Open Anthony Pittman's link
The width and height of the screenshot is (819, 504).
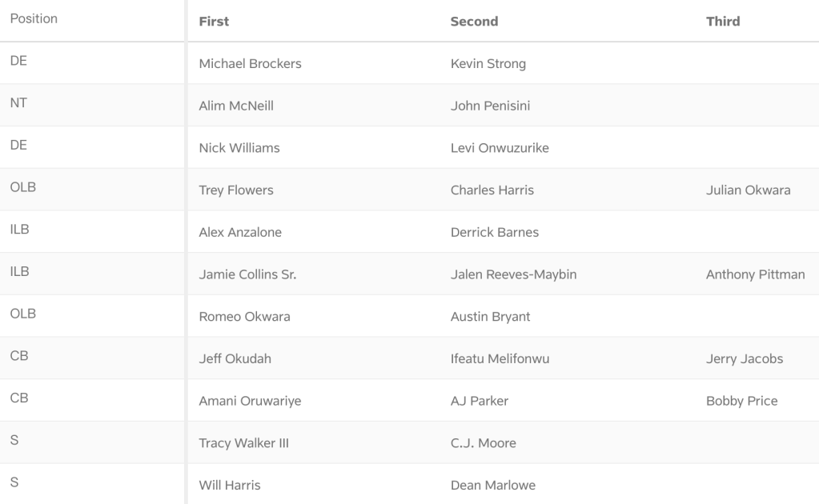click(755, 275)
